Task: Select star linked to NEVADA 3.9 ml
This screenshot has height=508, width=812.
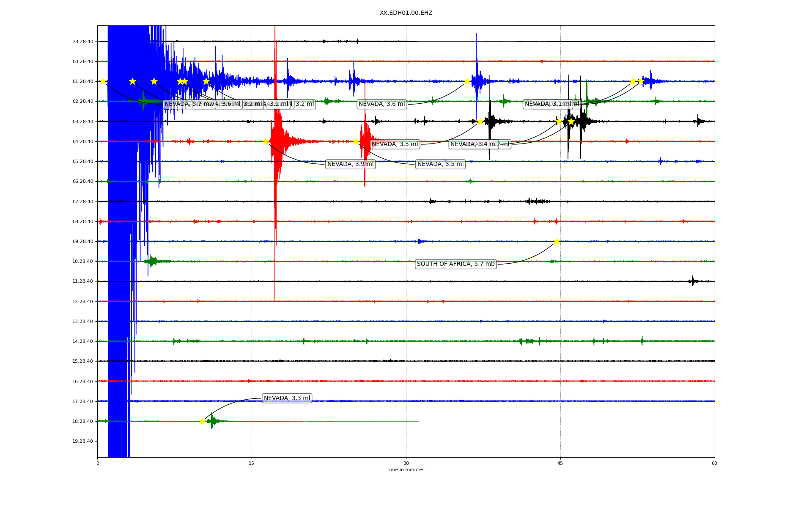Action: coord(266,141)
